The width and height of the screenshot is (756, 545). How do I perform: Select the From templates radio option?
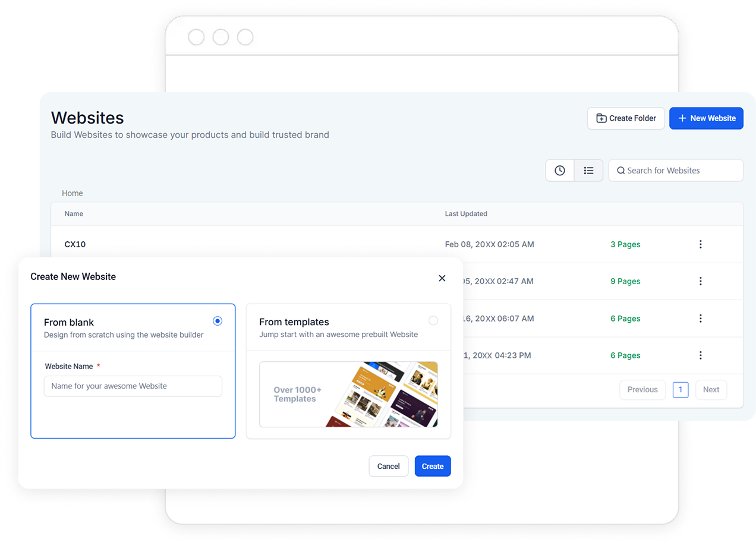coord(433,321)
